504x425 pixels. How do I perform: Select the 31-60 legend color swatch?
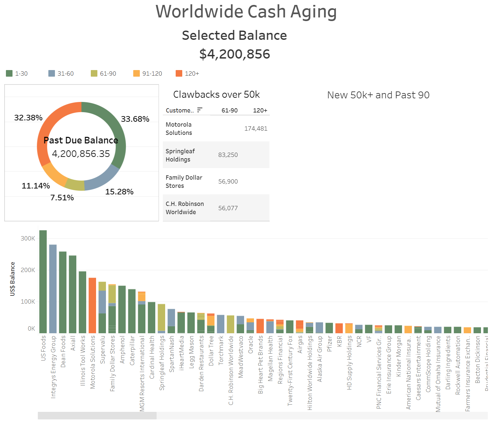coord(52,73)
